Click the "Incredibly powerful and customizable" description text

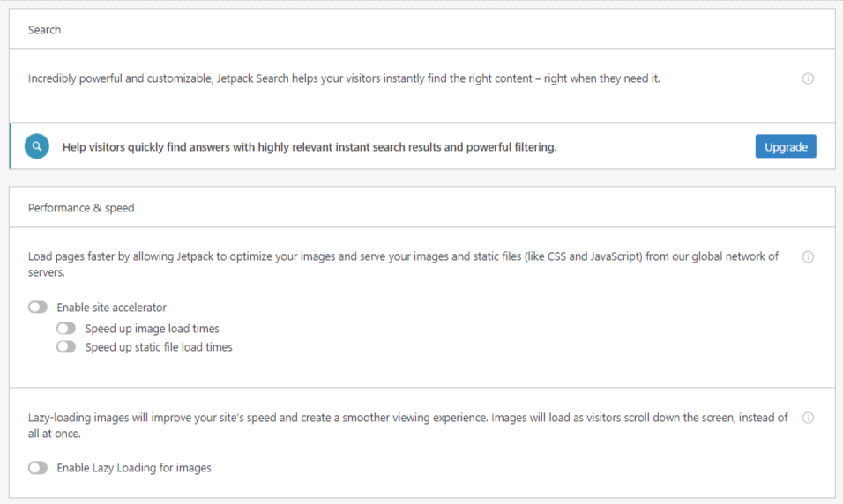coord(344,78)
